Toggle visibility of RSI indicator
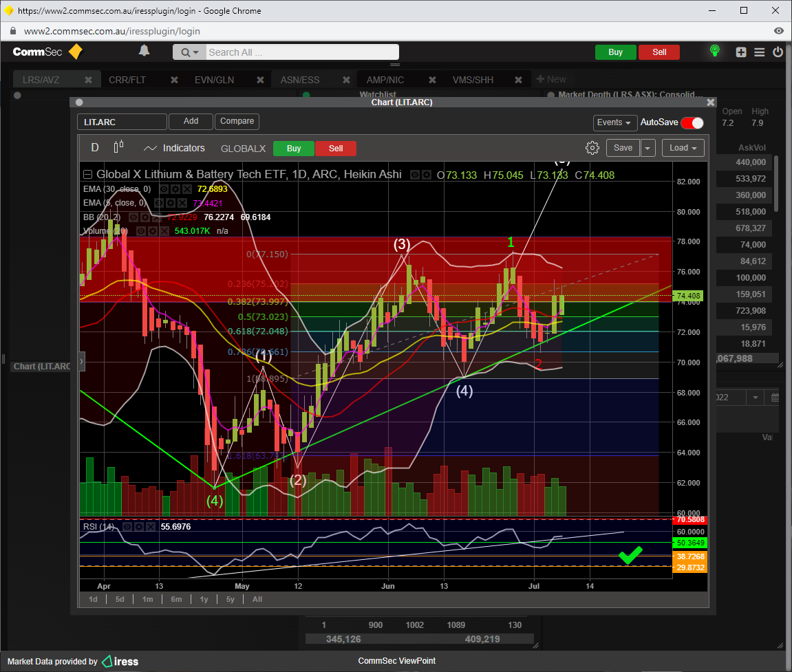792x672 pixels. pos(127,527)
